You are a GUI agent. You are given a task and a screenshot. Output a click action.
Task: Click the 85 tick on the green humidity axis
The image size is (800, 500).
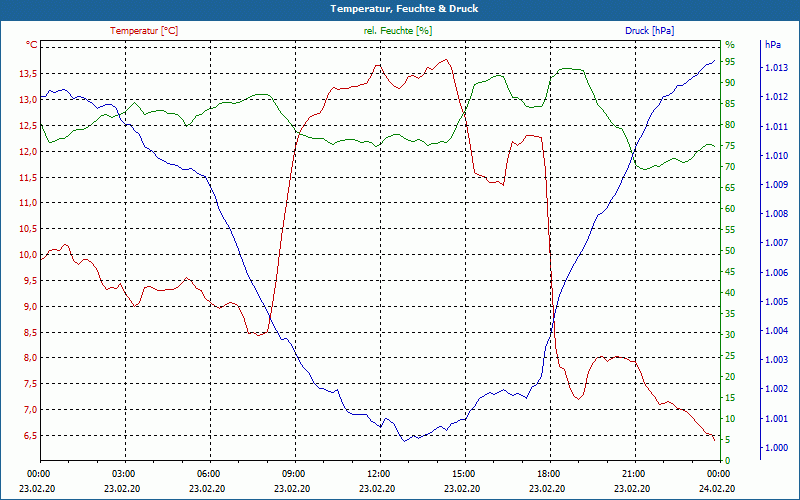tap(730, 104)
